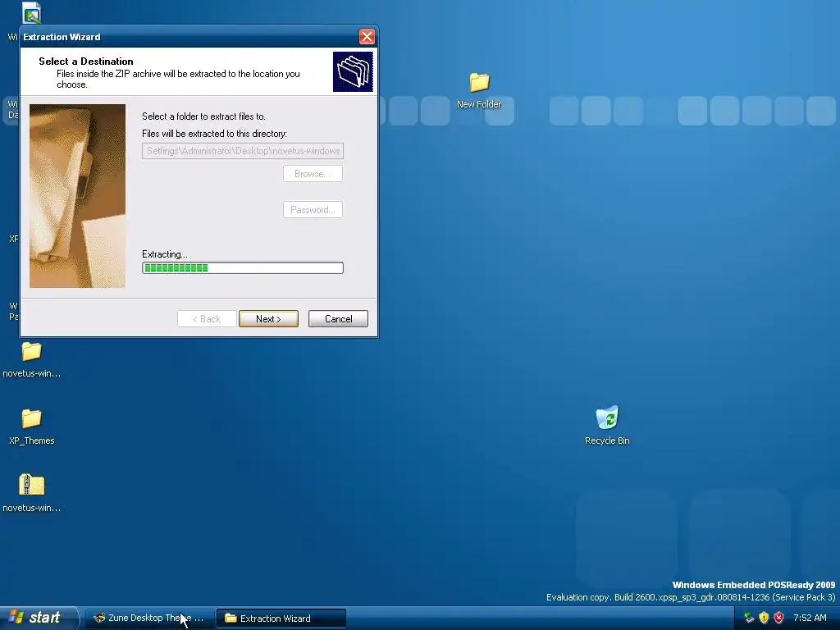
Task: Cancel the extraction wizard
Action: pos(338,319)
